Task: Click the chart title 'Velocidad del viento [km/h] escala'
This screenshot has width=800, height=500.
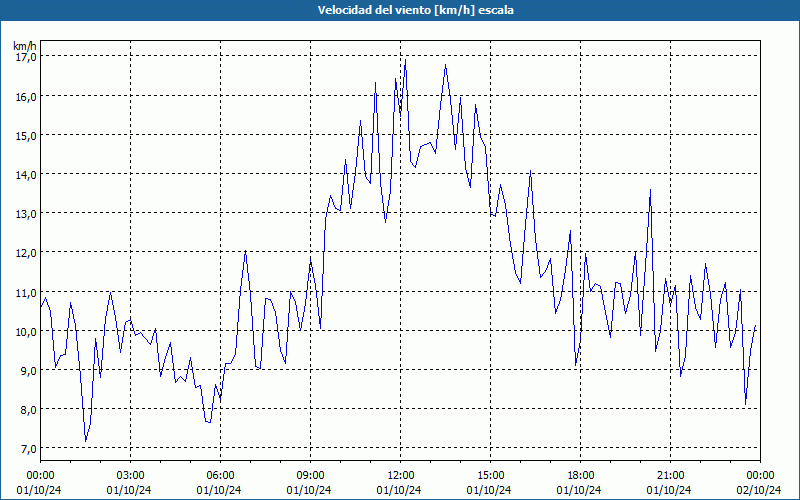Action: tap(415, 10)
